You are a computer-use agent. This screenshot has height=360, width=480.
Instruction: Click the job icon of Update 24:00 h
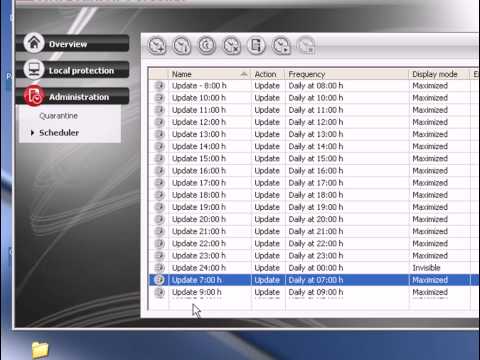point(160,268)
